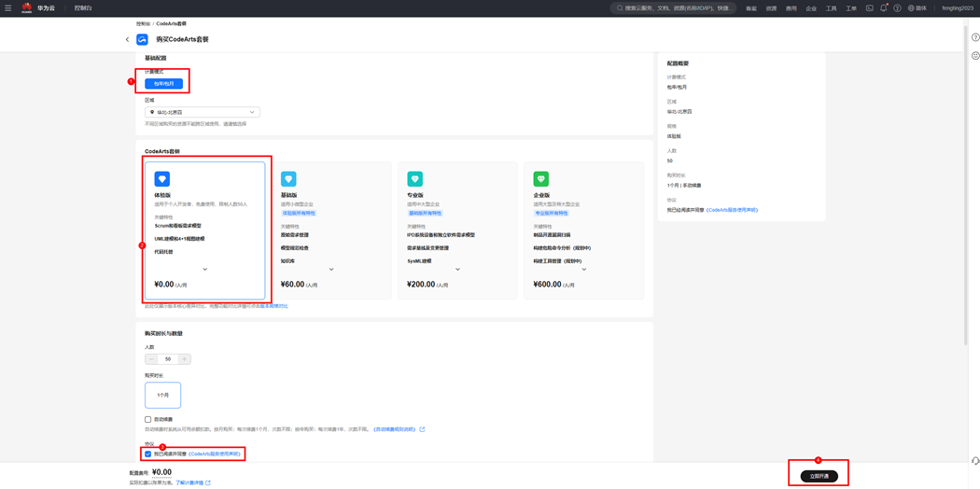Select the 包年/包月 billing mode

tap(163, 84)
